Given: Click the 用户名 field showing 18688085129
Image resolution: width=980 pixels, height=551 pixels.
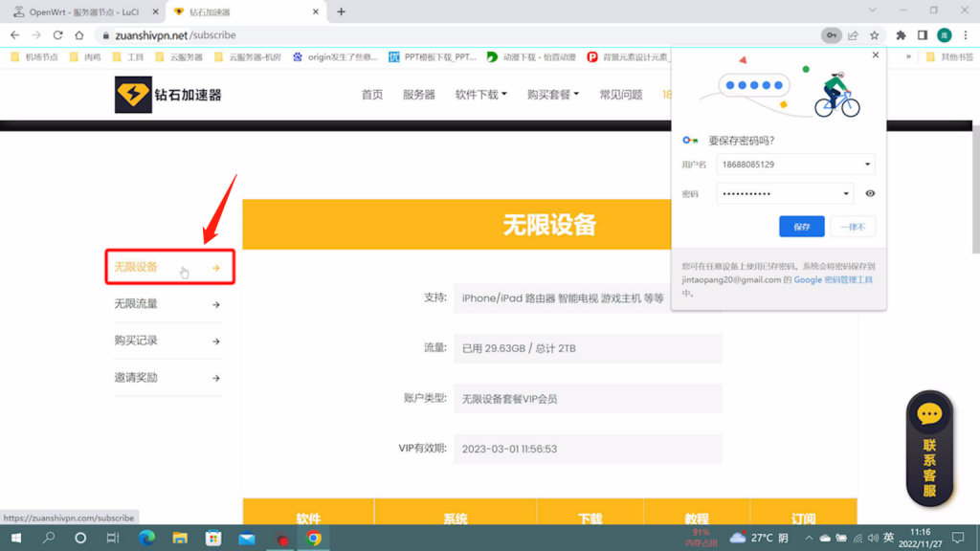Looking at the screenshot, I should [x=795, y=165].
